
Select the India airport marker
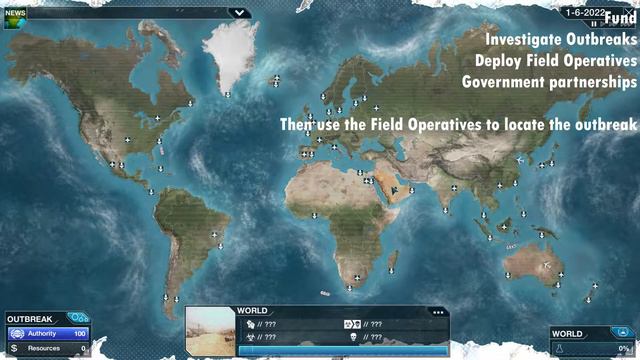coord(453,188)
